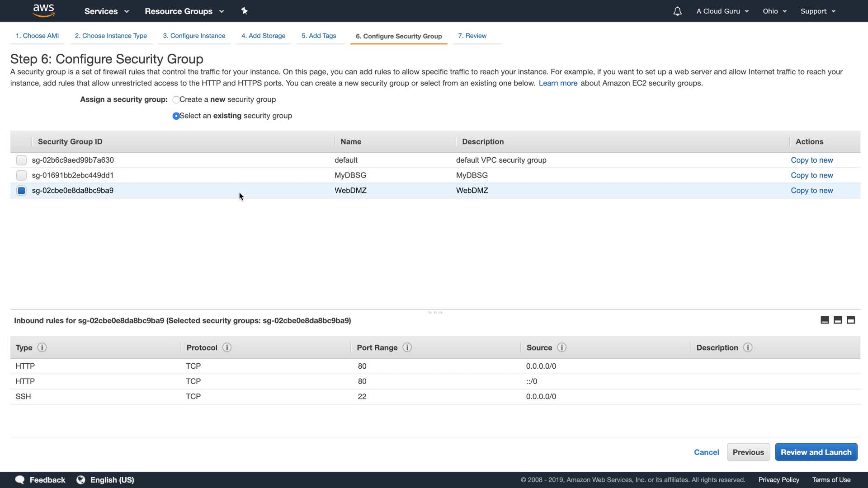This screenshot has height=488, width=868.
Task: Uncheck the WebDMZ security group checkbox
Action: click(x=21, y=190)
